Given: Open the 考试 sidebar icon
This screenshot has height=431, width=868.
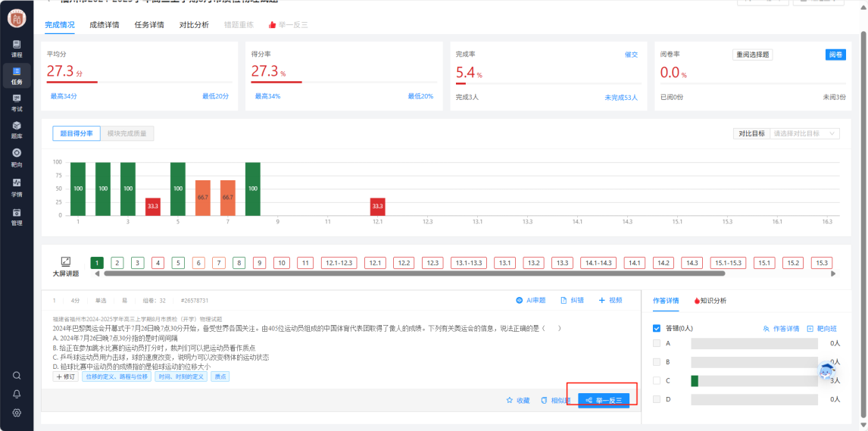Looking at the screenshot, I should 17,103.
